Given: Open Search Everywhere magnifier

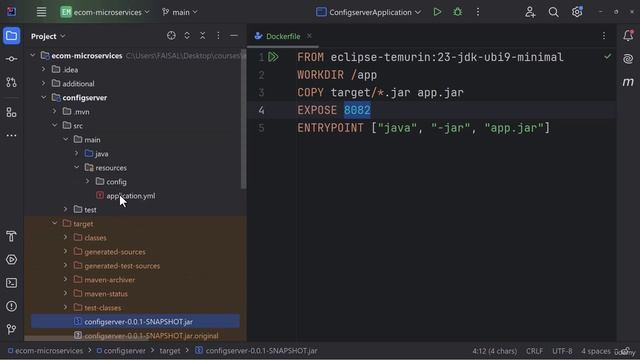Looking at the screenshot, I should pyautogui.click(x=553, y=12).
